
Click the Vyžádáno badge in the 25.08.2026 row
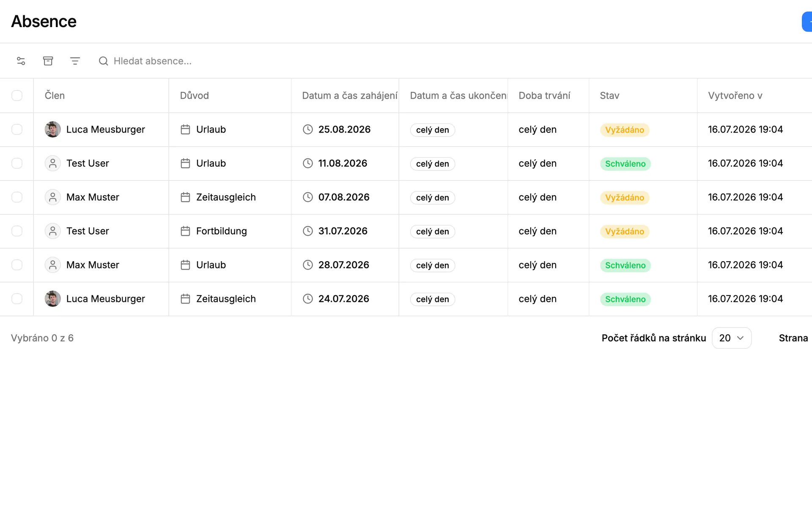625,130
